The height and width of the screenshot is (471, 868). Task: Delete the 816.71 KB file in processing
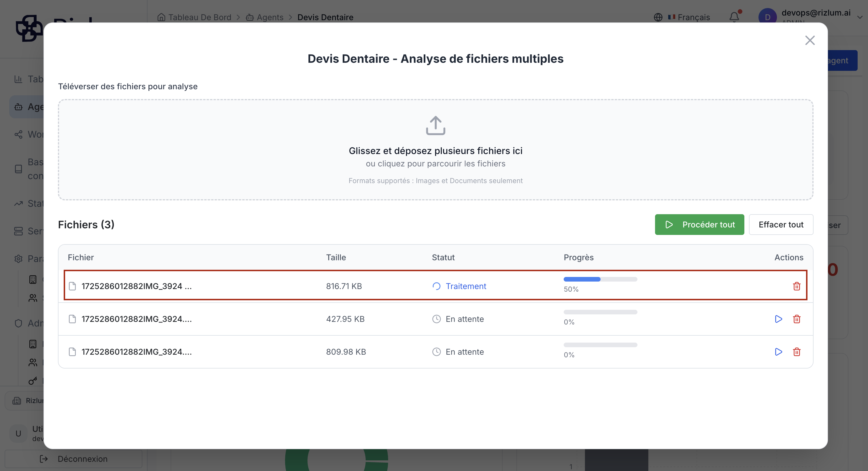click(797, 286)
